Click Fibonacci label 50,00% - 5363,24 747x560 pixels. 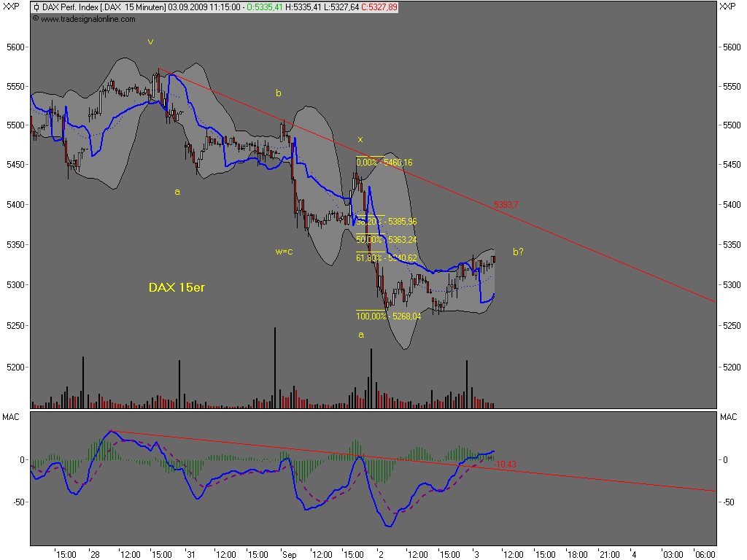(387, 239)
